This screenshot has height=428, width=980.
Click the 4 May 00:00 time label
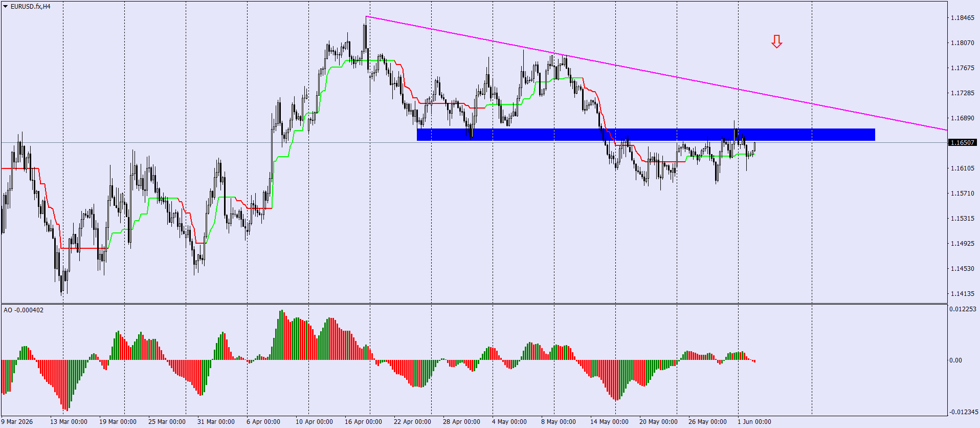(509, 422)
